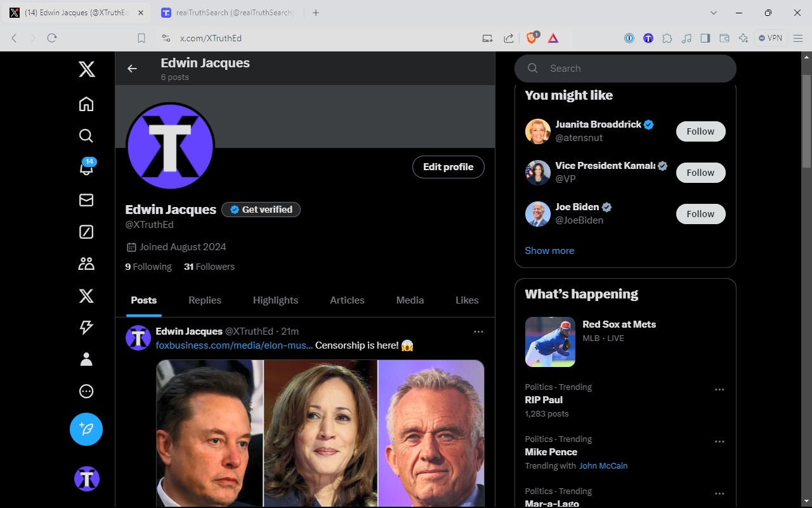Switch to the Replies tab
Image resolution: width=812 pixels, height=508 pixels.
(x=205, y=300)
